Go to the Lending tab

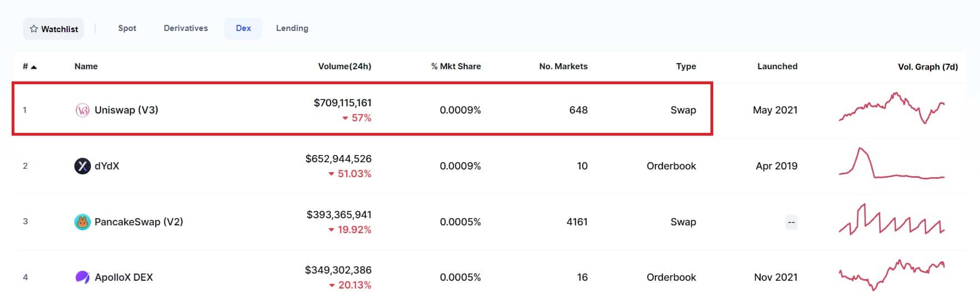pyautogui.click(x=292, y=28)
